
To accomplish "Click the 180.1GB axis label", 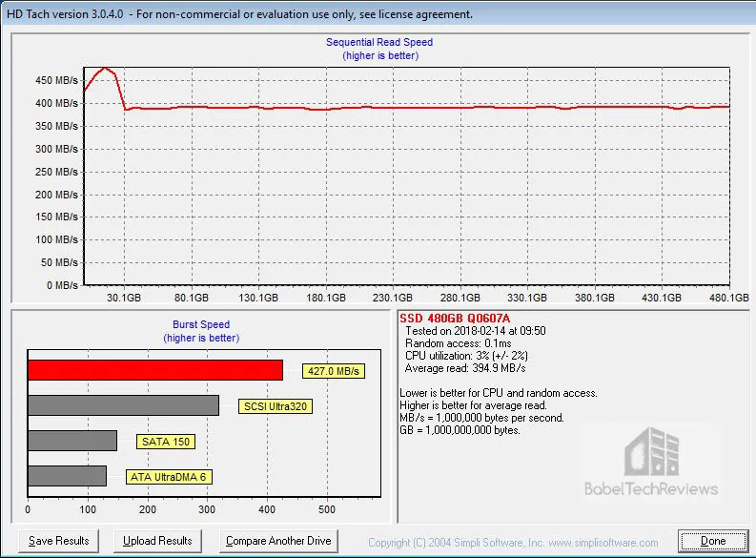I will (326, 298).
